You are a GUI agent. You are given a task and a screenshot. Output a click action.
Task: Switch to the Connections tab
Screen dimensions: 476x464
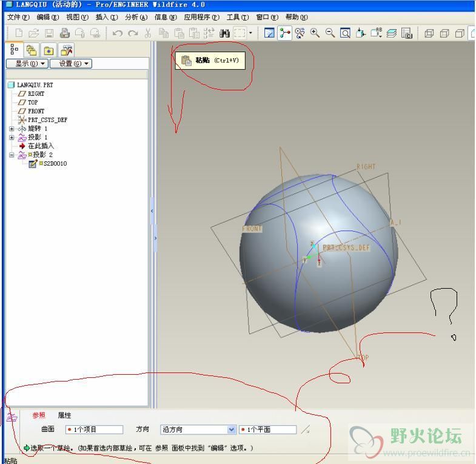[67, 50]
